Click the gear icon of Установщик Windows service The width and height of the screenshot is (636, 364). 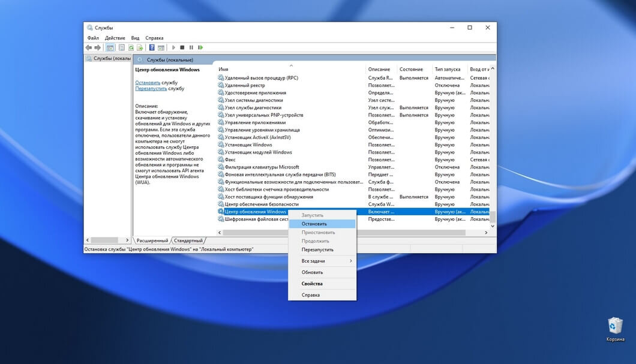221,145
